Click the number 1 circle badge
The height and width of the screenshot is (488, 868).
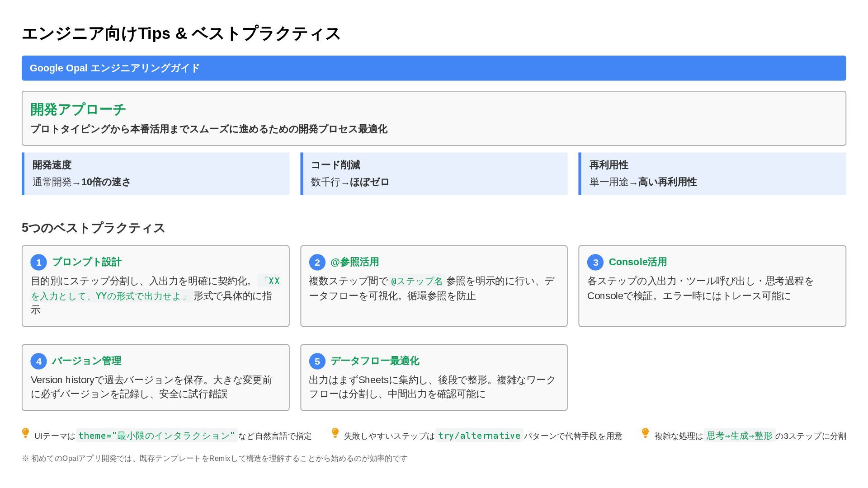point(38,263)
